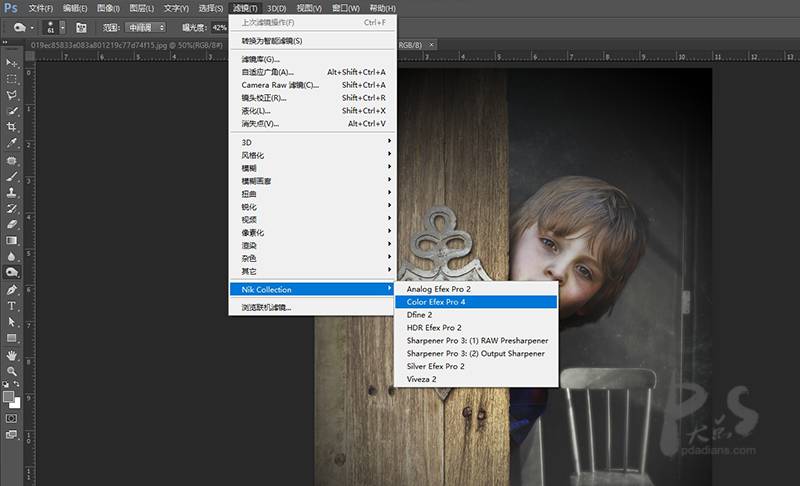Select the Hand tool
Screen dimensions: 800x486
click(11, 355)
